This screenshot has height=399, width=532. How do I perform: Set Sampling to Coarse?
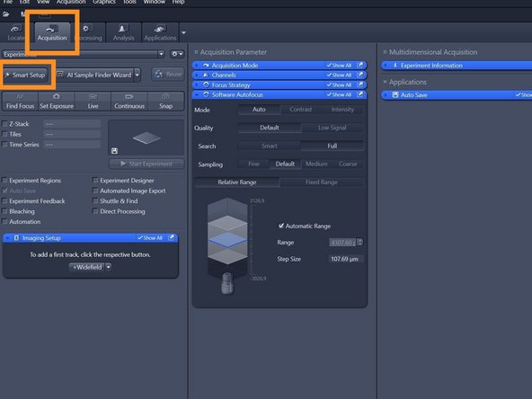pos(348,164)
